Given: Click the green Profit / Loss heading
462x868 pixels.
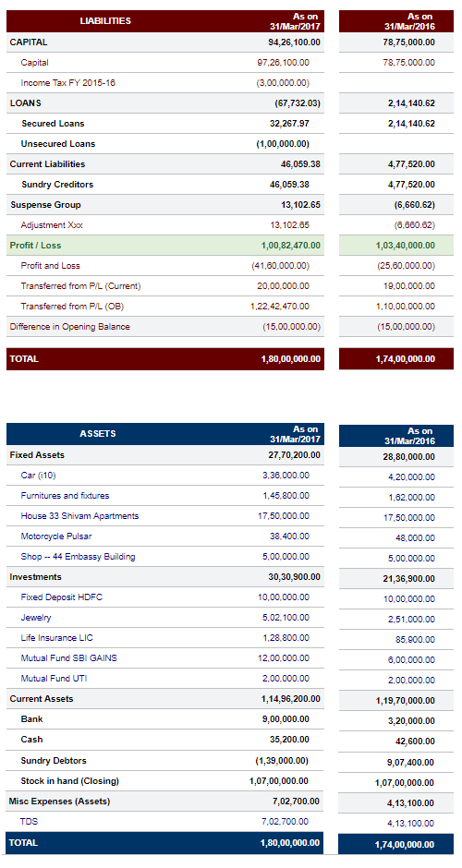Looking at the screenshot, I should tap(35, 246).
